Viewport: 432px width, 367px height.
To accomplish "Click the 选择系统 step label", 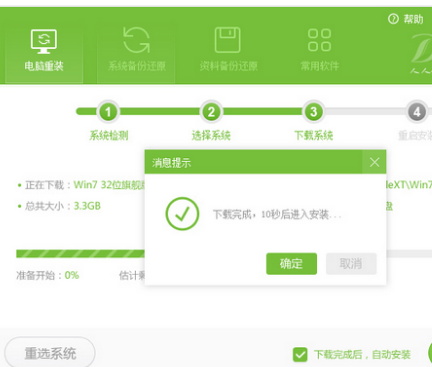I will (211, 135).
